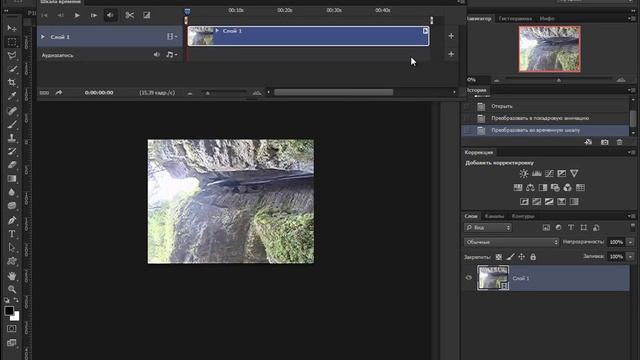Add Curves adjustment layer
The height and width of the screenshot is (360, 640).
coord(549,173)
